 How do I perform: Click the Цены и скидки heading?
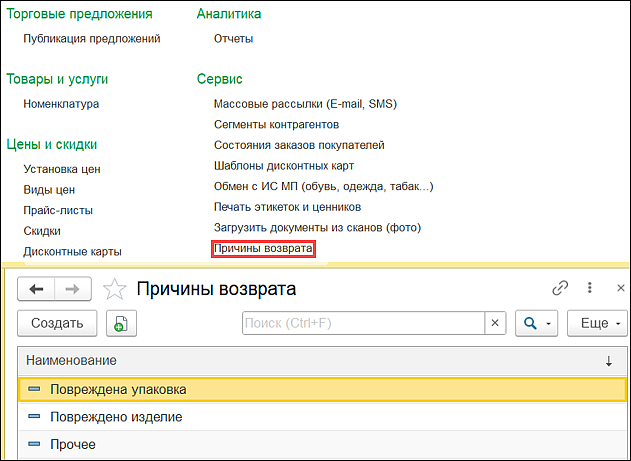point(52,144)
